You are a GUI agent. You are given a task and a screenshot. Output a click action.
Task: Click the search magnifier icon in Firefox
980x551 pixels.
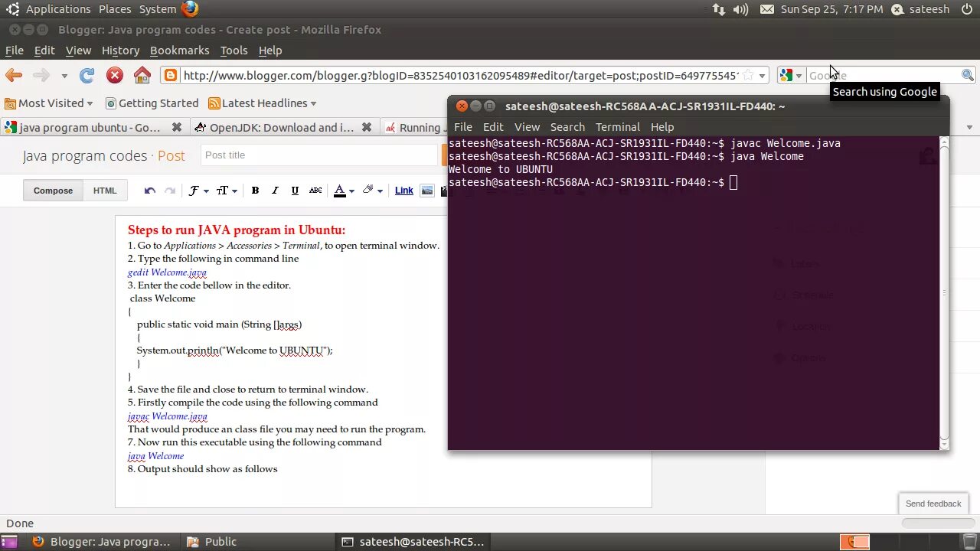(x=968, y=75)
